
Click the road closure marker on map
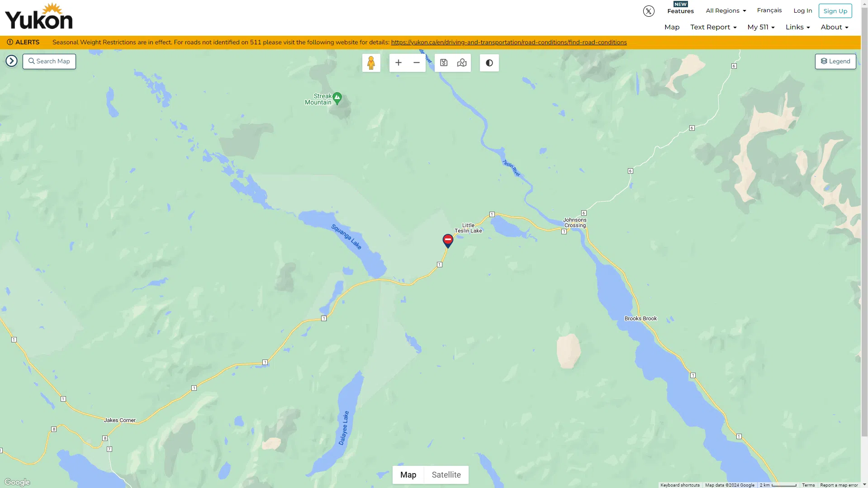point(448,241)
